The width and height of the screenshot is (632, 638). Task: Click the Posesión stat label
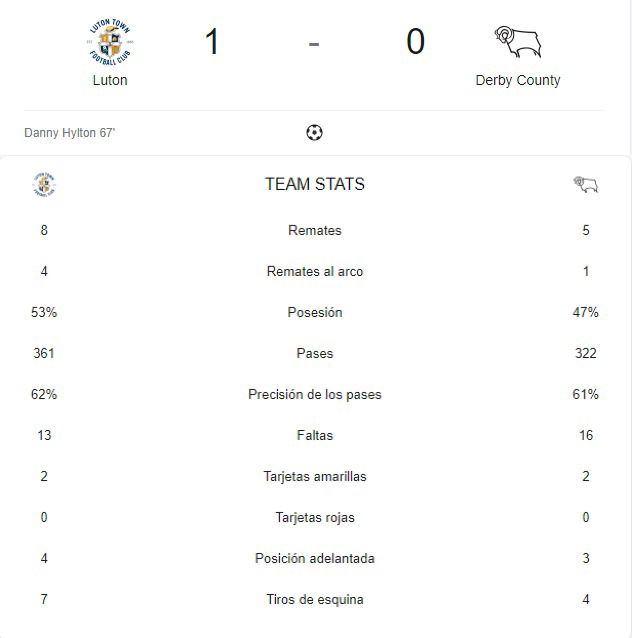(315, 312)
